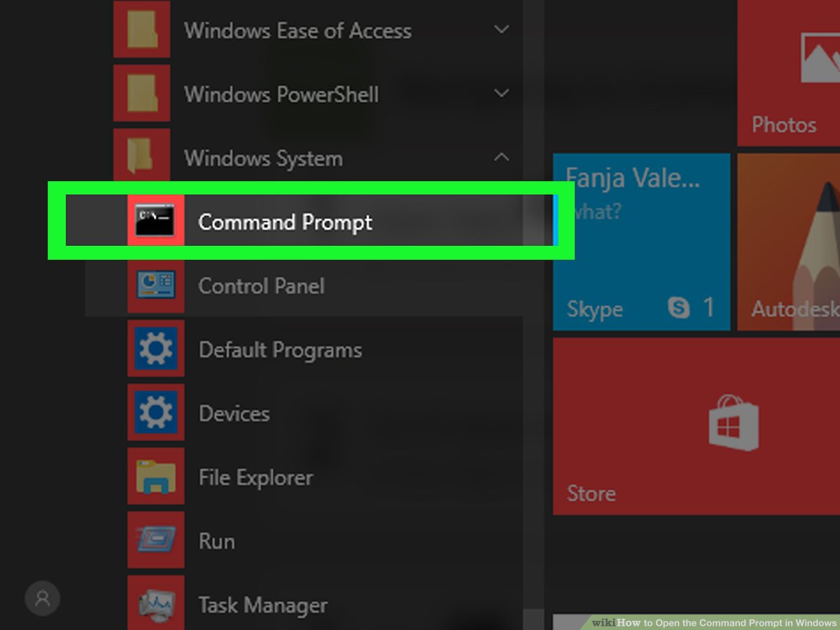Image resolution: width=840 pixels, height=630 pixels.
Task: Expand the Windows Ease of Access group
Action: [501, 30]
